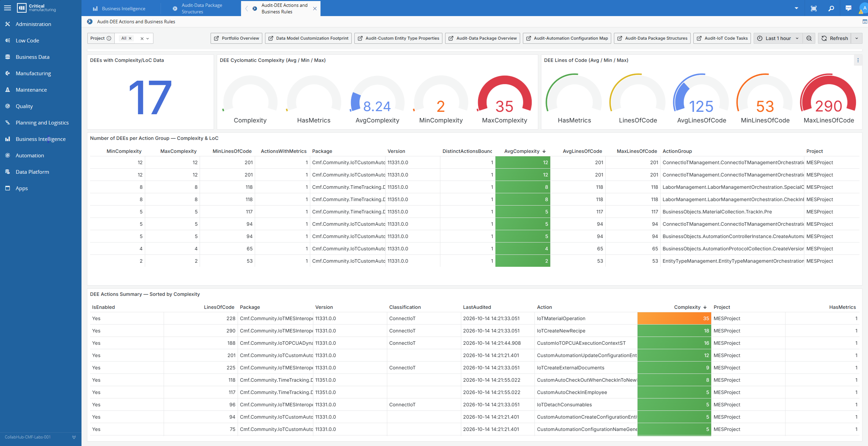868x446 pixels.
Task: Open the Data Model Customization Footprint link
Action: (308, 38)
